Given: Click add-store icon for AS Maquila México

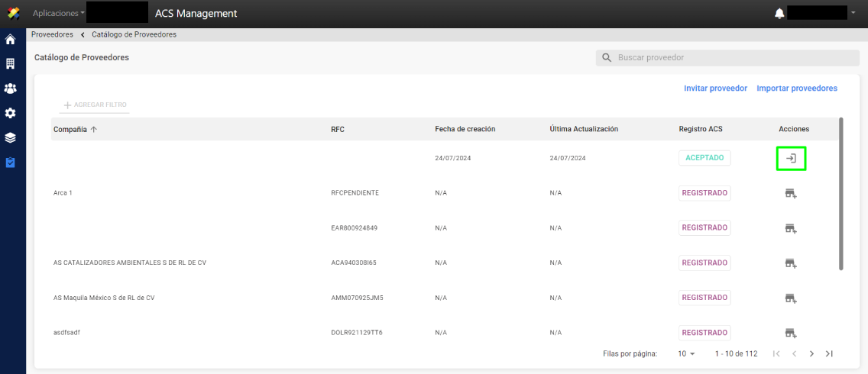Looking at the screenshot, I should coord(791,298).
